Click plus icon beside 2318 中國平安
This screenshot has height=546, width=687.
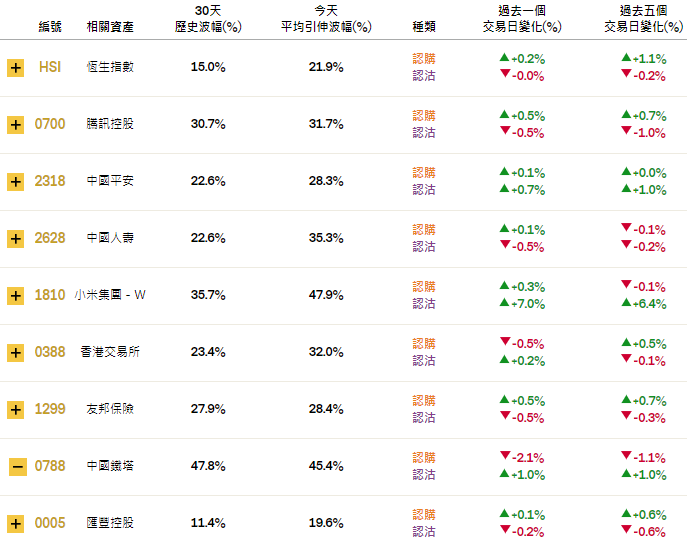[15, 182]
